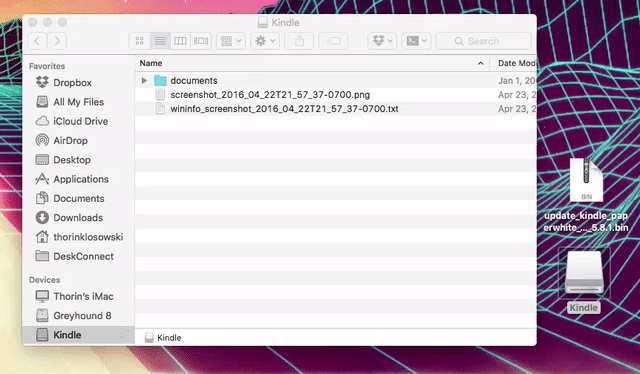Image resolution: width=640 pixels, height=374 pixels.
Task: Switch to icon view
Action: click(140, 41)
